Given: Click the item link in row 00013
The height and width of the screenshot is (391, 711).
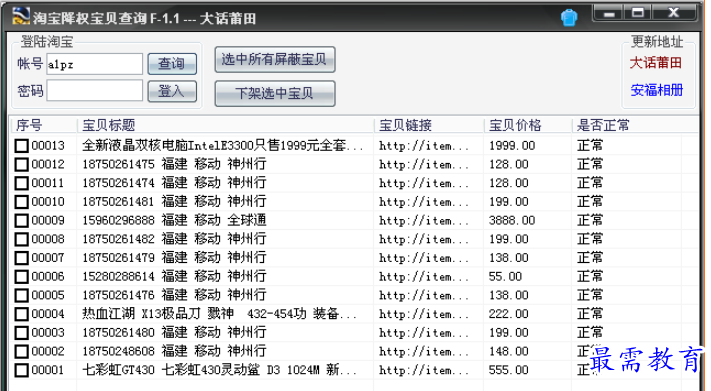Looking at the screenshot, I should tap(424, 146).
